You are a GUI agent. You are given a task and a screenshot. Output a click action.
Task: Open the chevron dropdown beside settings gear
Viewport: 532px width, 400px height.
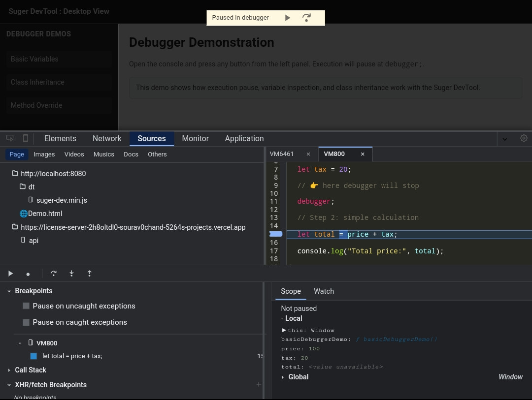pos(505,139)
